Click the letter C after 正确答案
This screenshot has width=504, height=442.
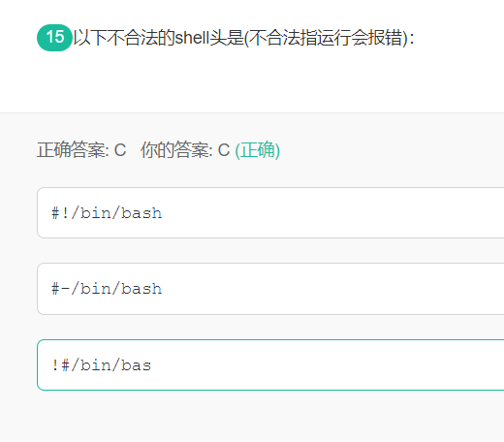click(120, 150)
